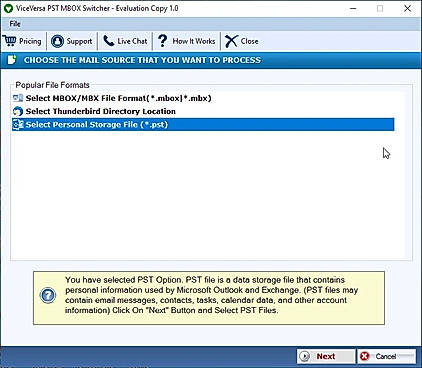
Task: Click the Pricing shopping cart icon
Action: (x=10, y=41)
